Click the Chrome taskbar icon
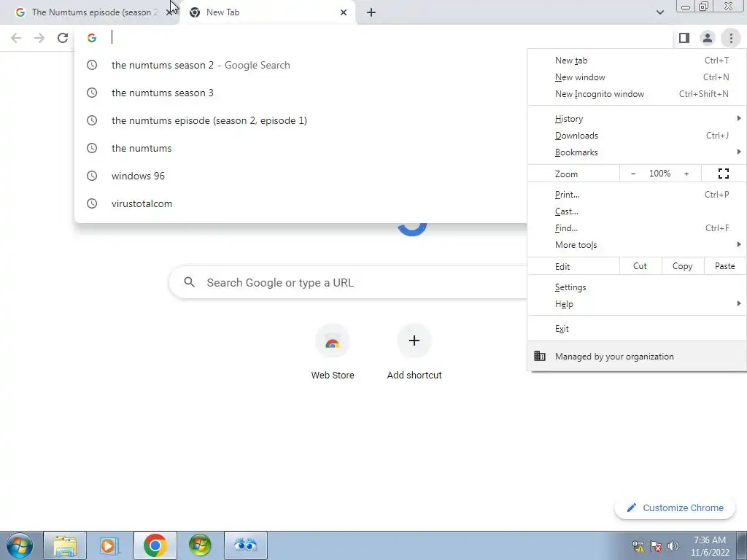The height and width of the screenshot is (560, 747). [x=155, y=545]
